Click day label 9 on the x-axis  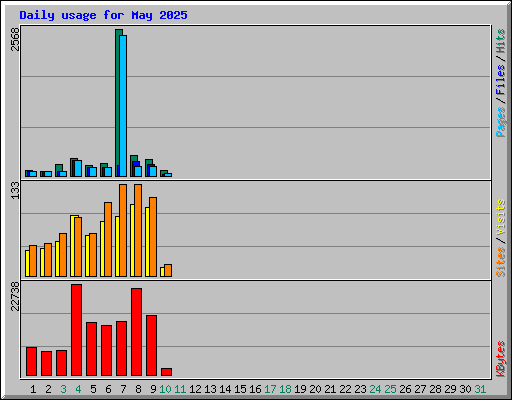click(x=153, y=389)
